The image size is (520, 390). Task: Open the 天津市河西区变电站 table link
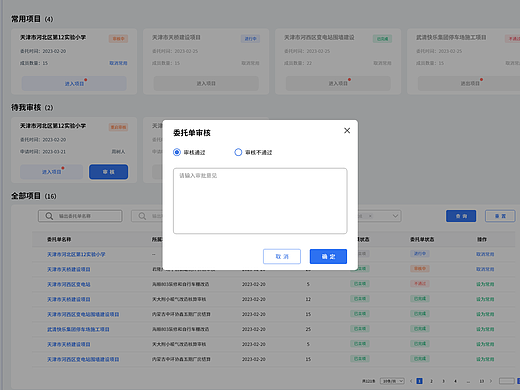(x=69, y=284)
